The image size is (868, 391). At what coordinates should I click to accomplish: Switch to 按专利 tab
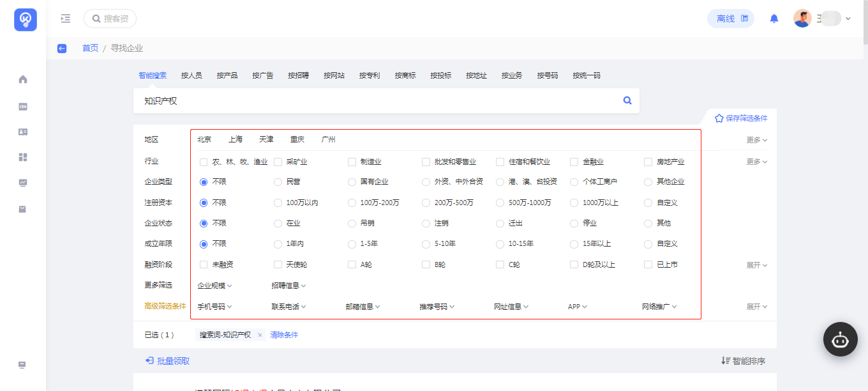coord(370,75)
